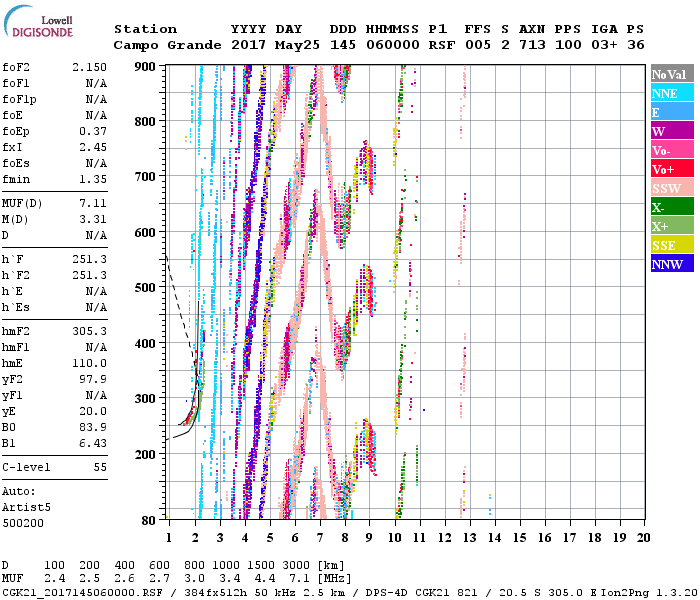700x600 pixels.
Task: Click the foF2 value 2.150
Action: (x=89, y=67)
